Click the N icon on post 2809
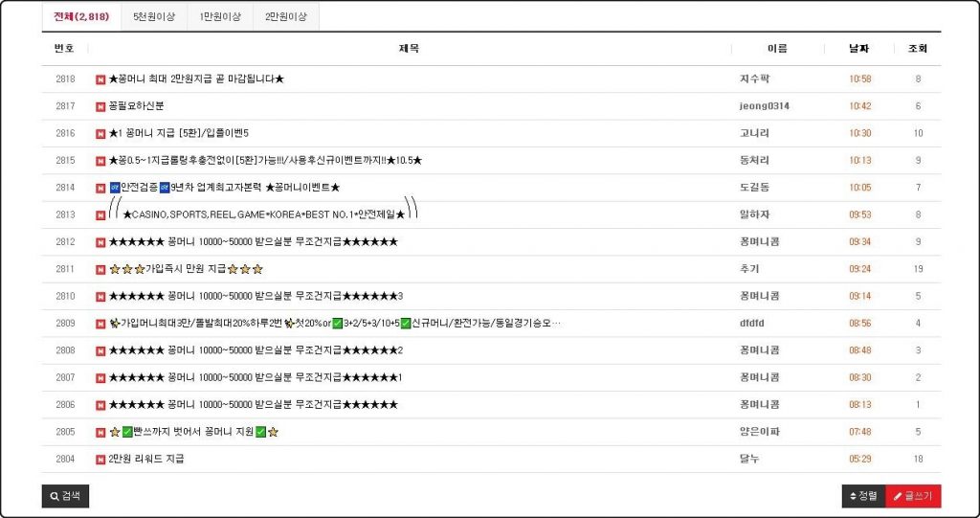The width and height of the screenshot is (980, 518). click(x=100, y=324)
